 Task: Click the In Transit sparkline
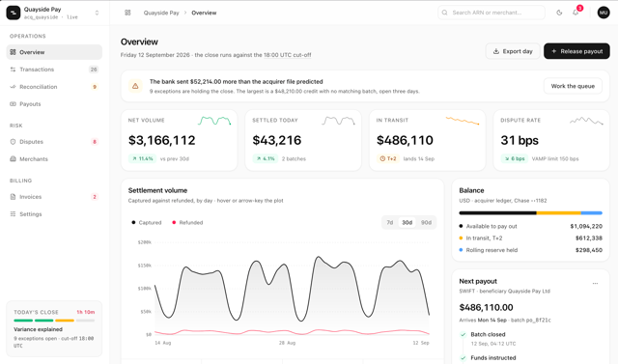[463, 121]
